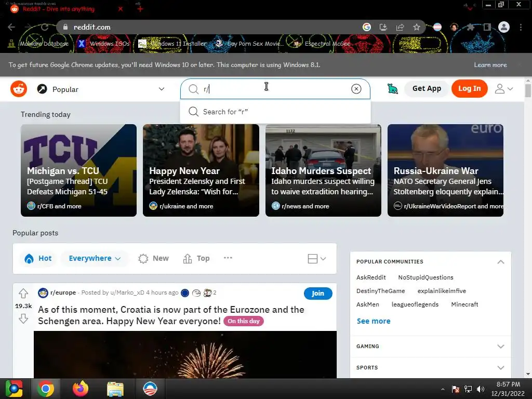
Task: Share this page icon in address bar
Action: coord(400,27)
